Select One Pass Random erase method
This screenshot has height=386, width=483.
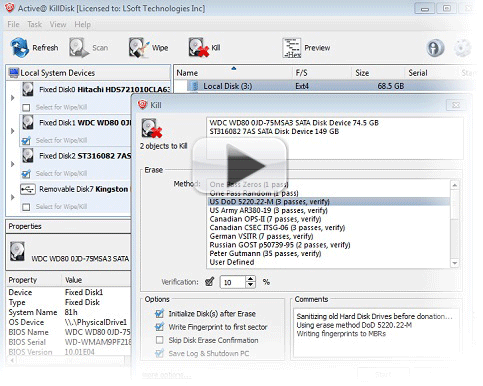coord(254,193)
